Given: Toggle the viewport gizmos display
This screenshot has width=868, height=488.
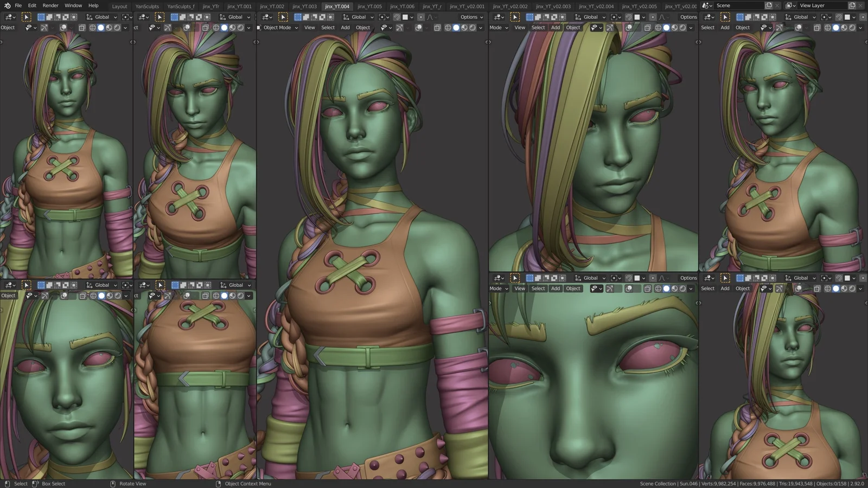Looking at the screenshot, I should pyautogui.click(x=399, y=28).
